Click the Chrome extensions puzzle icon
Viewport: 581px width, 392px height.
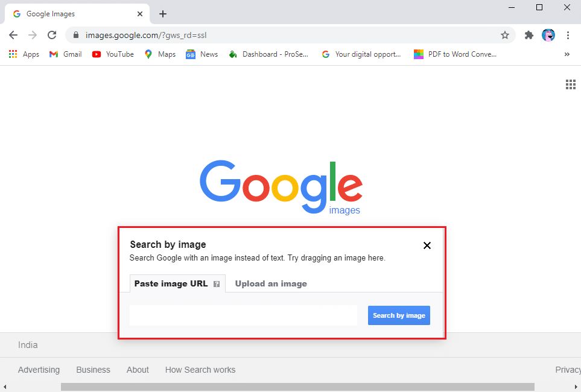[x=529, y=35]
